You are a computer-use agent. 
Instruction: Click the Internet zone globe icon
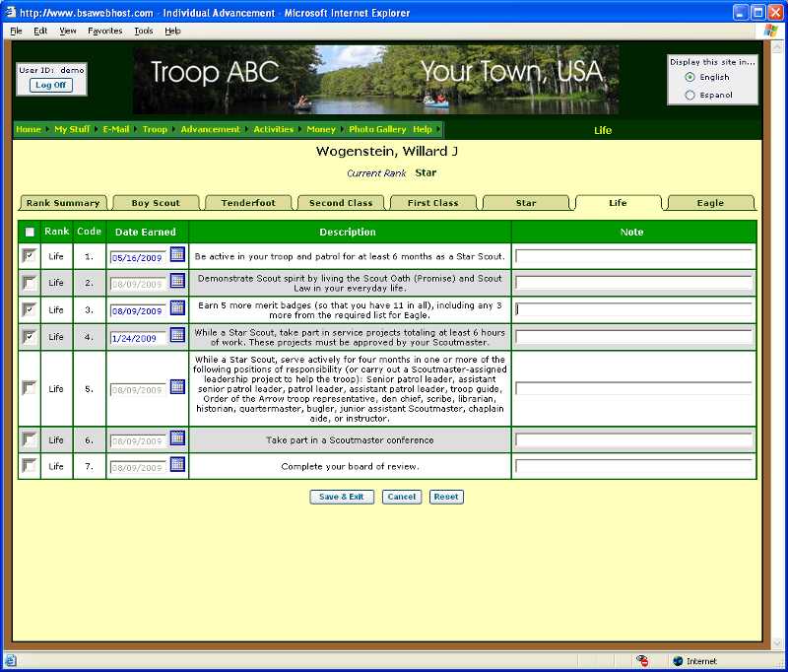678,661
